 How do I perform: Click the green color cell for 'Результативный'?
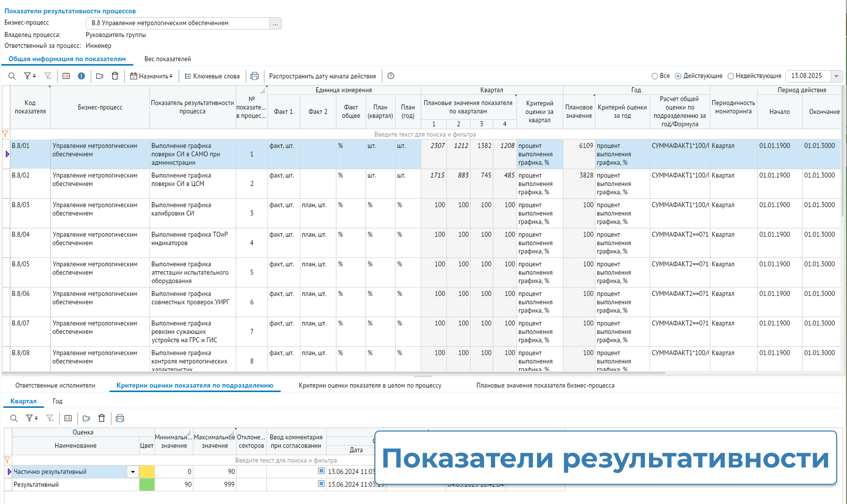[146, 485]
